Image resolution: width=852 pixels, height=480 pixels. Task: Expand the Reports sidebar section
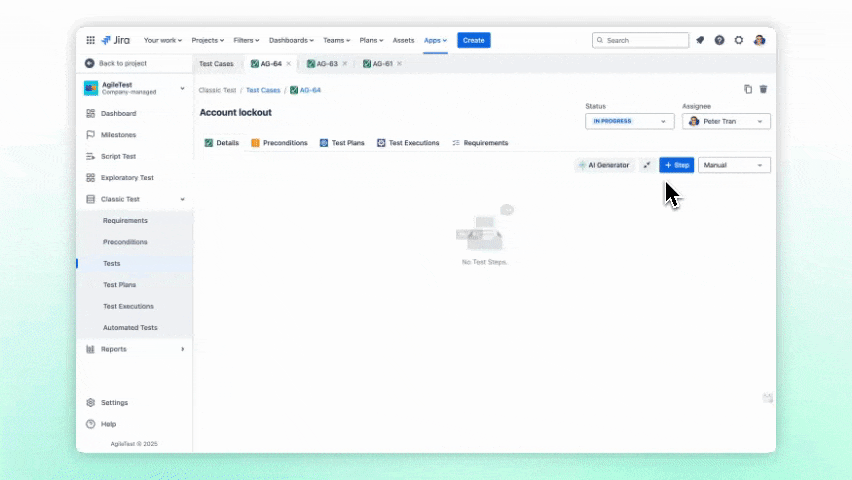[x=182, y=349]
